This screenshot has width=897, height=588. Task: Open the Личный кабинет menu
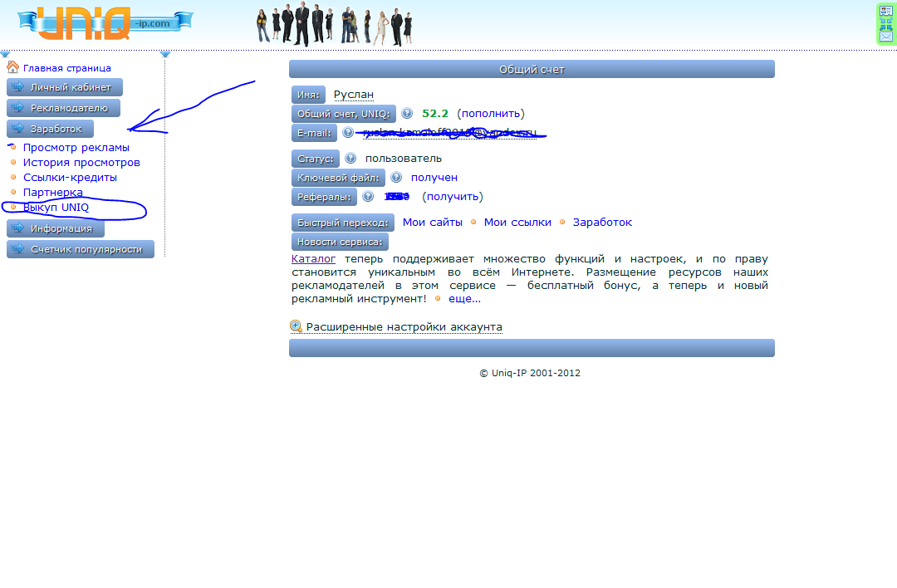pos(65,87)
